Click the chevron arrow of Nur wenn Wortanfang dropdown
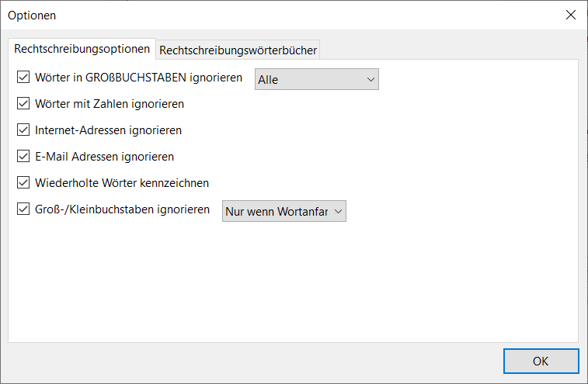 [338, 211]
